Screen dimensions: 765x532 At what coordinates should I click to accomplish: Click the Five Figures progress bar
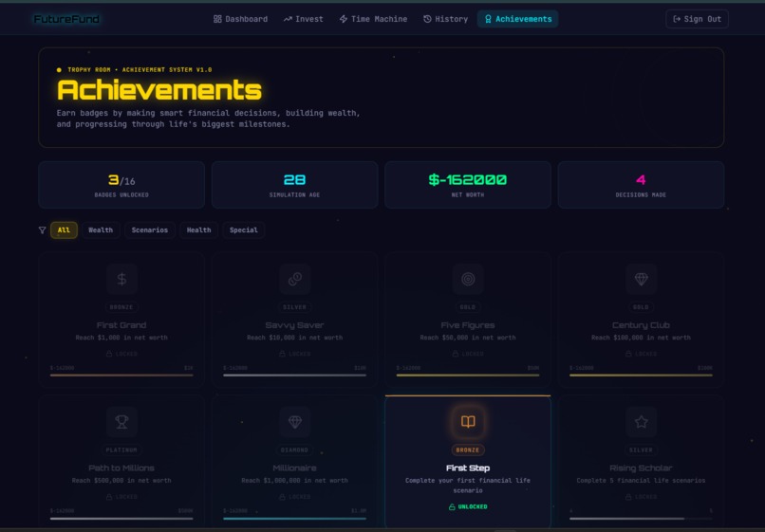click(468, 375)
